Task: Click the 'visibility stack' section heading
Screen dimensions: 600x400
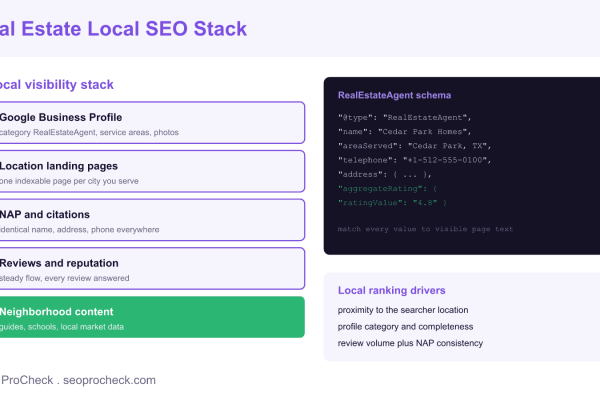Action: click(x=69, y=84)
